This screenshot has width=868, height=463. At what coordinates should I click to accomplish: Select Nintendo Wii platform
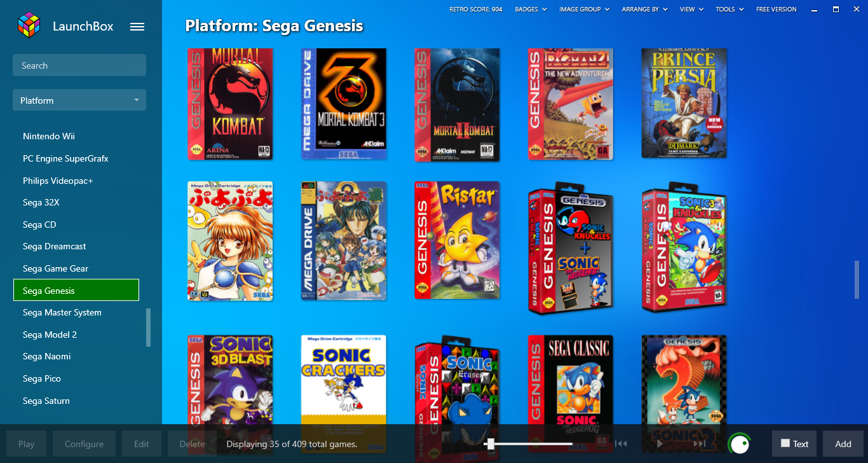click(x=76, y=136)
